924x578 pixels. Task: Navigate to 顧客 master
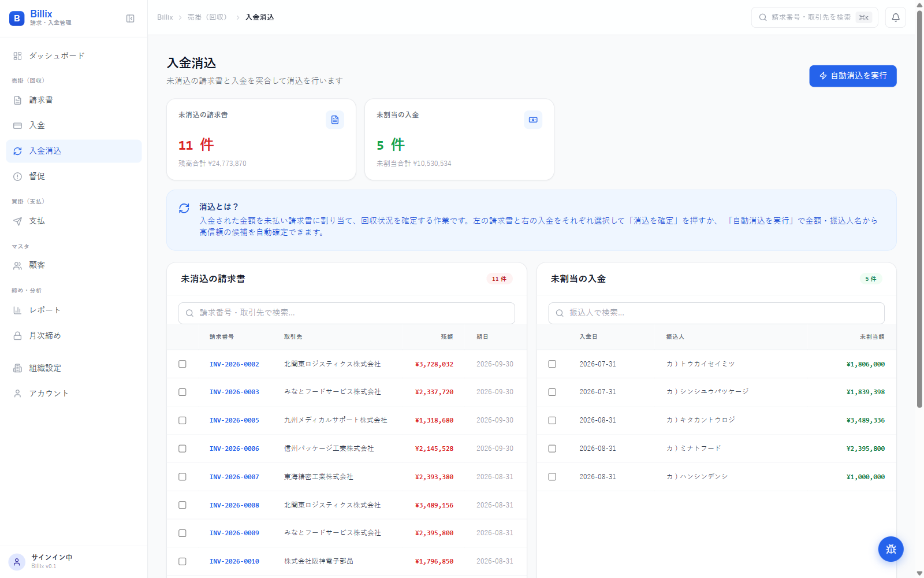click(x=74, y=265)
